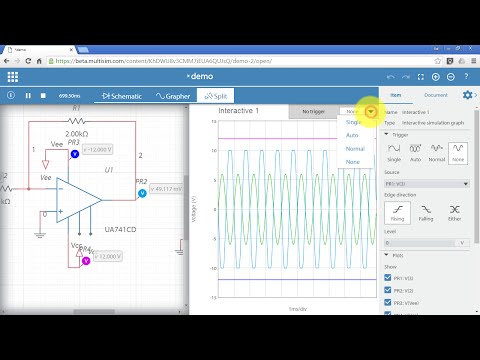Image resolution: width=480 pixels, height=360 pixels.
Task: Choose Falling edge direction
Action: coord(426,213)
